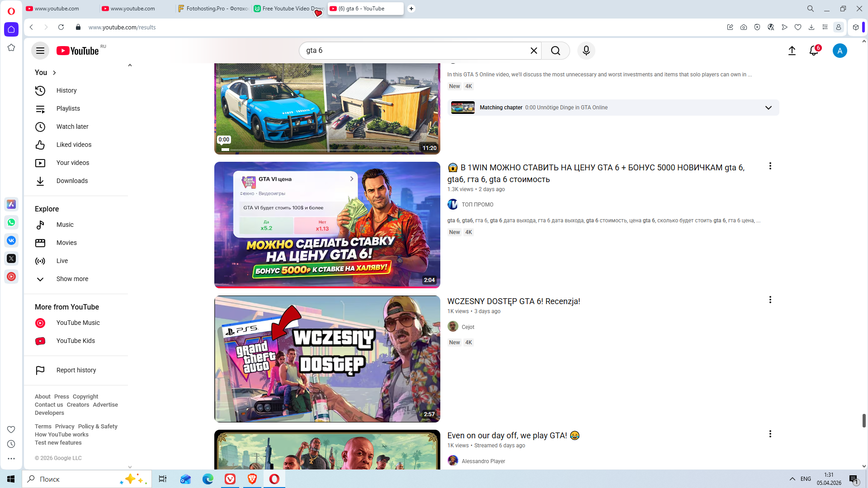The height and width of the screenshot is (488, 868).
Task: Clear the search query with the X
Action: pyautogui.click(x=533, y=51)
